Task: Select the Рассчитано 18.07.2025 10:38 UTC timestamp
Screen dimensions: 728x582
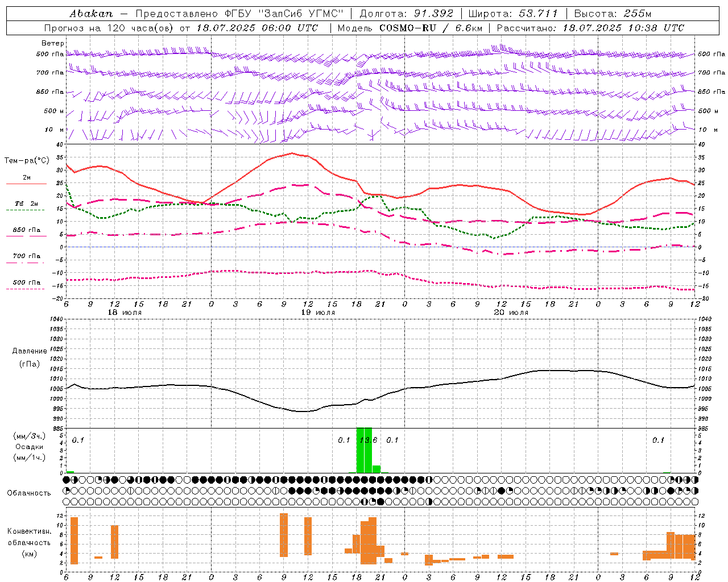Action: pyautogui.click(x=590, y=28)
